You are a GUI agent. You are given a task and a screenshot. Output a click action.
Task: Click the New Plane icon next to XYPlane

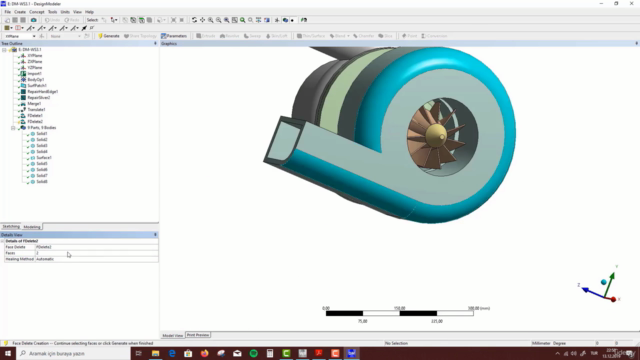pyautogui.click(x=42, y=36)
